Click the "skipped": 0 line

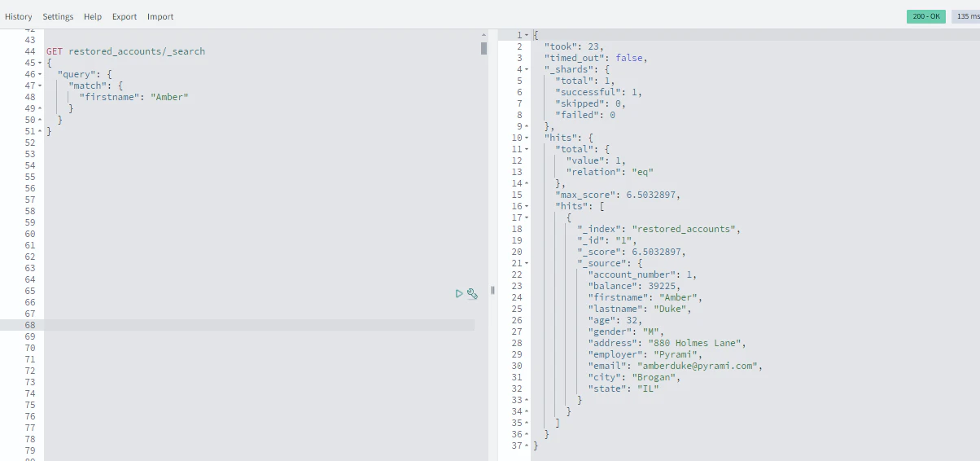tap(590, 103)
